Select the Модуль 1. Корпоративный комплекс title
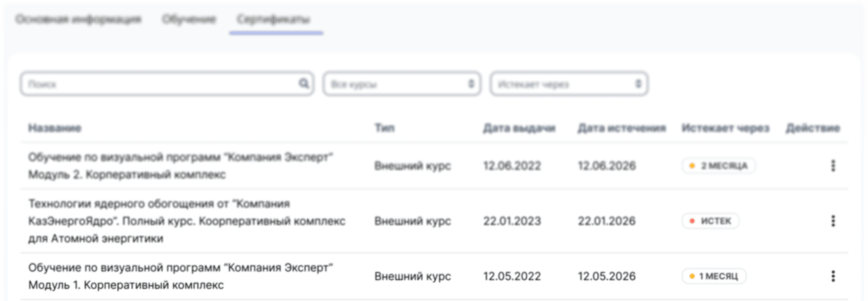The width and height of the screenshot is (868, 301). (181, 276)
